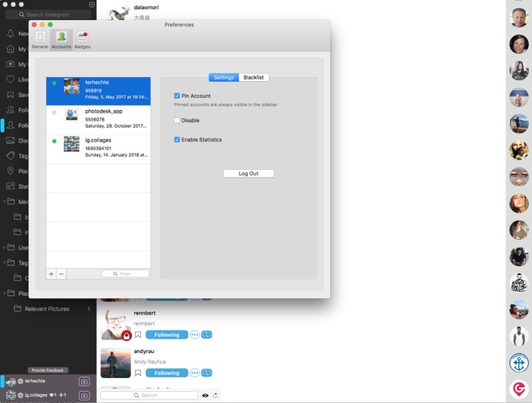
Task: Click the pinned ig.collages account at sidebar bottom
Action: click(x=35, y=395)
